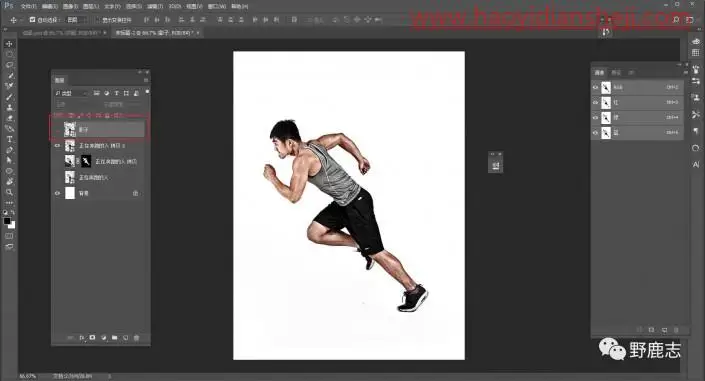Screen dimensions: 705x381
Task: Select the Hand tool
Action: pos(9,182)
